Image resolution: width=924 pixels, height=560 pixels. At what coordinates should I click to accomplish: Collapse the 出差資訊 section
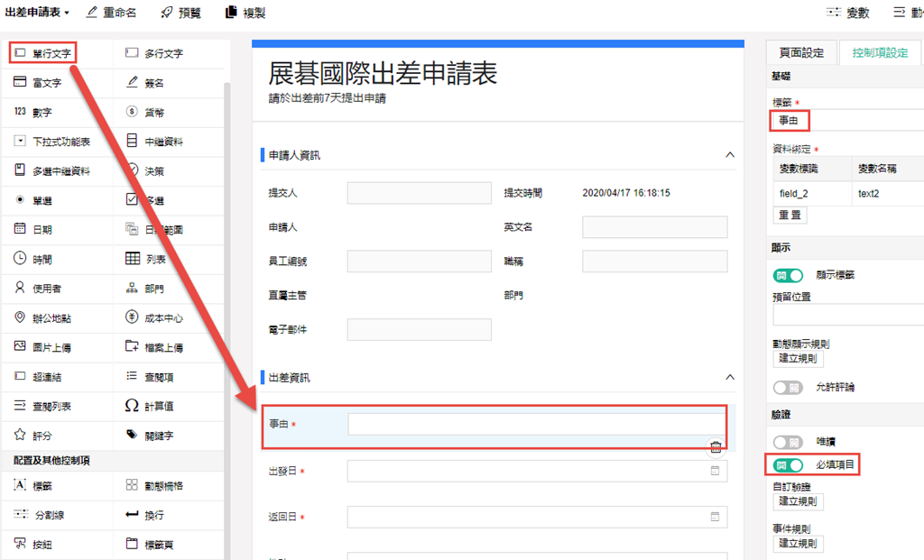coord(730,377)
